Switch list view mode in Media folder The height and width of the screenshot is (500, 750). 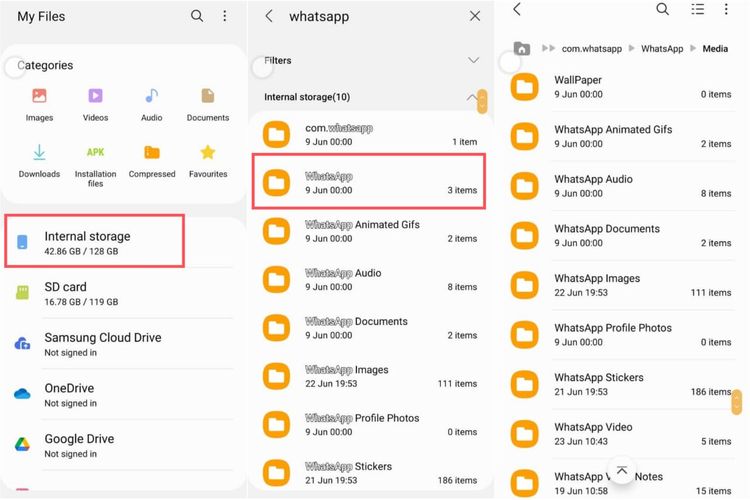click(x=697, y=9)
